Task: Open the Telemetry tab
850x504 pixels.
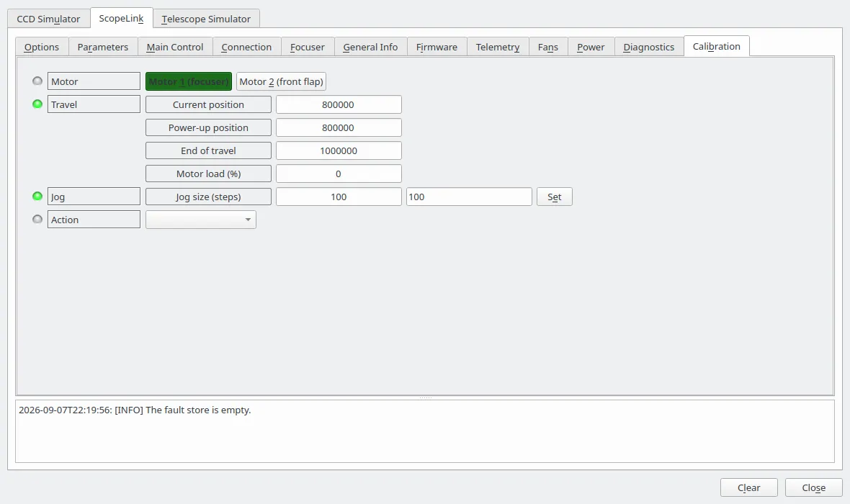Action: coord(498,47)
